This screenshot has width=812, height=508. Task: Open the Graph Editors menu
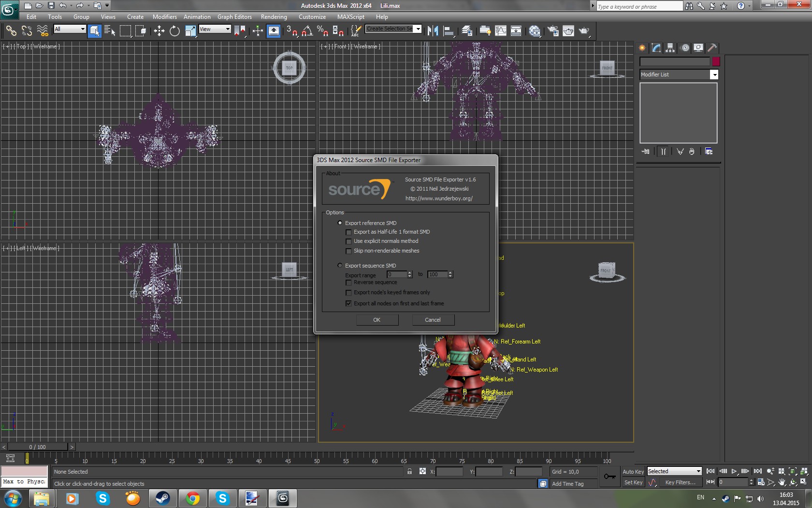(x=234, y=17)
